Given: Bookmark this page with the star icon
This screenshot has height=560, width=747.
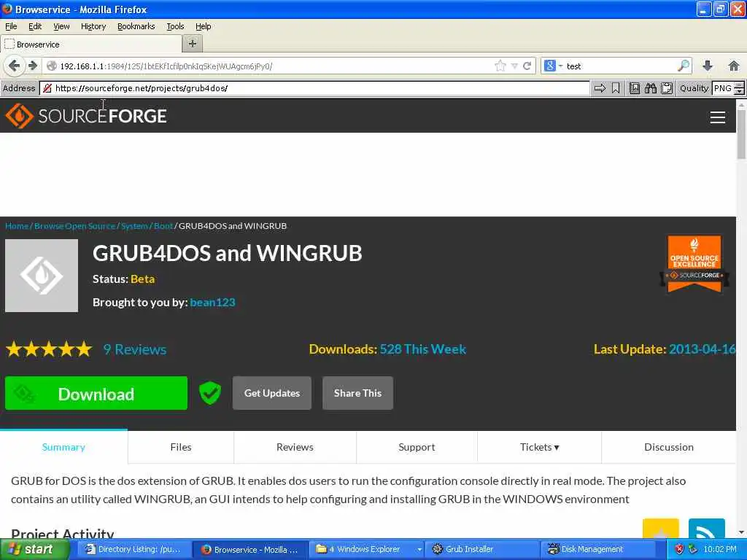Looking at the screenshot, I should tap(500, 66).
